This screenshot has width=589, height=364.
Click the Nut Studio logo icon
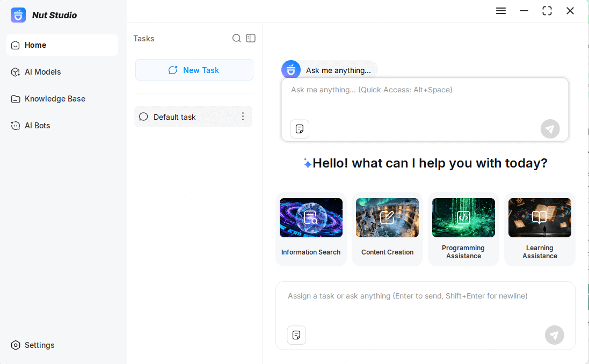[18, 15]
